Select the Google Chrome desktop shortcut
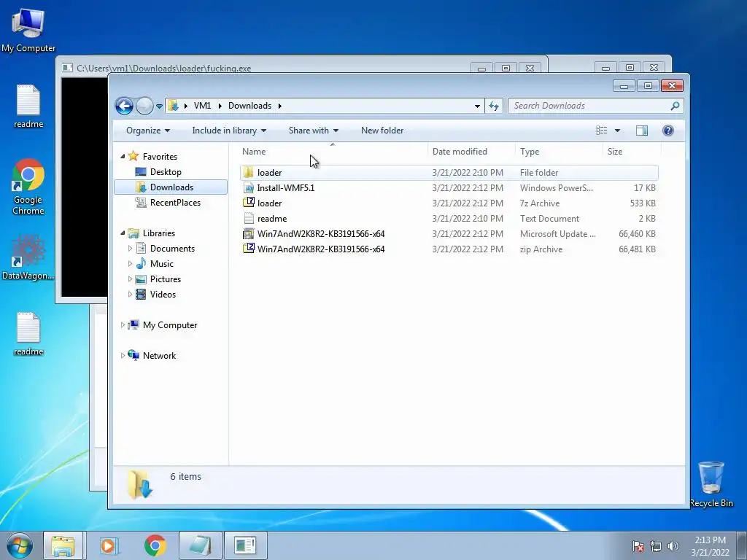Screen dimensions: 747x560 tap(28, 187)
